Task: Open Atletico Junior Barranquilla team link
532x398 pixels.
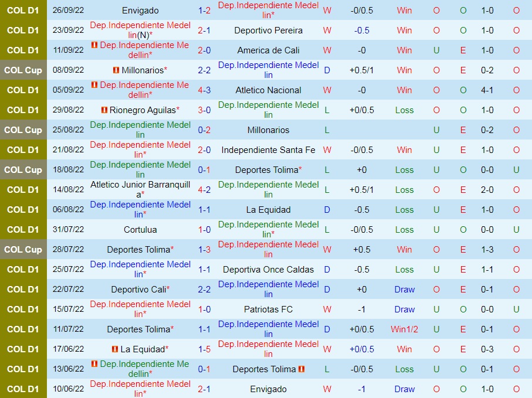Action: point(140,189)
